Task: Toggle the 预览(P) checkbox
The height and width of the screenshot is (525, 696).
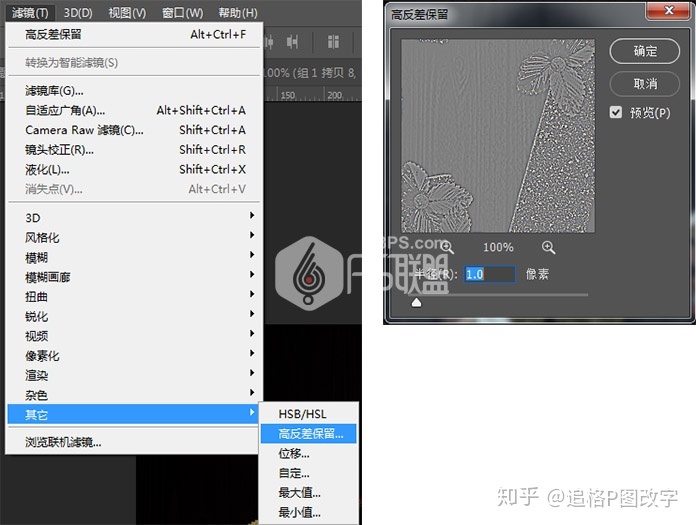Action: (616, 112)
